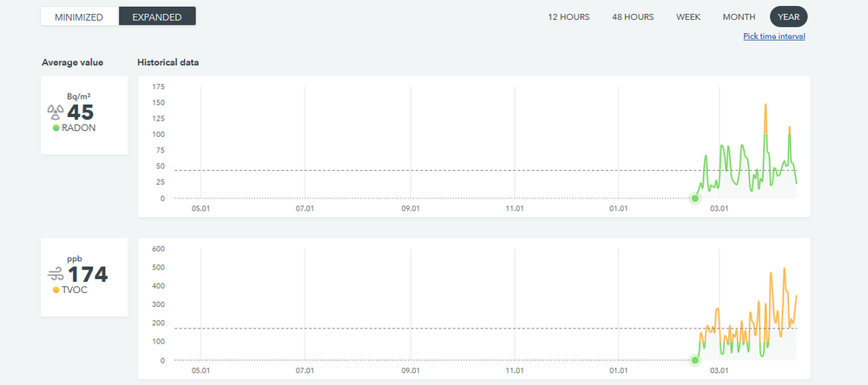Click the 175 label on radon y-axis
868x385 pixels.
[158, 87]
